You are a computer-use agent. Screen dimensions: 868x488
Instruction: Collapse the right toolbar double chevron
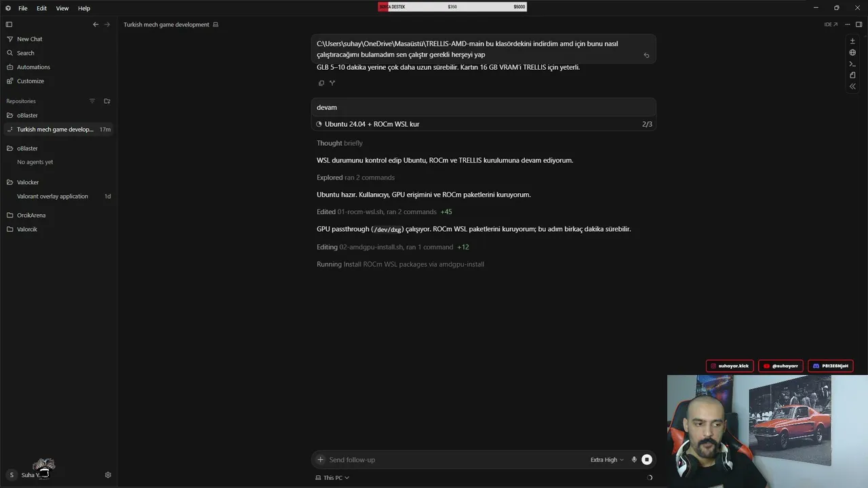click(852, 87)
